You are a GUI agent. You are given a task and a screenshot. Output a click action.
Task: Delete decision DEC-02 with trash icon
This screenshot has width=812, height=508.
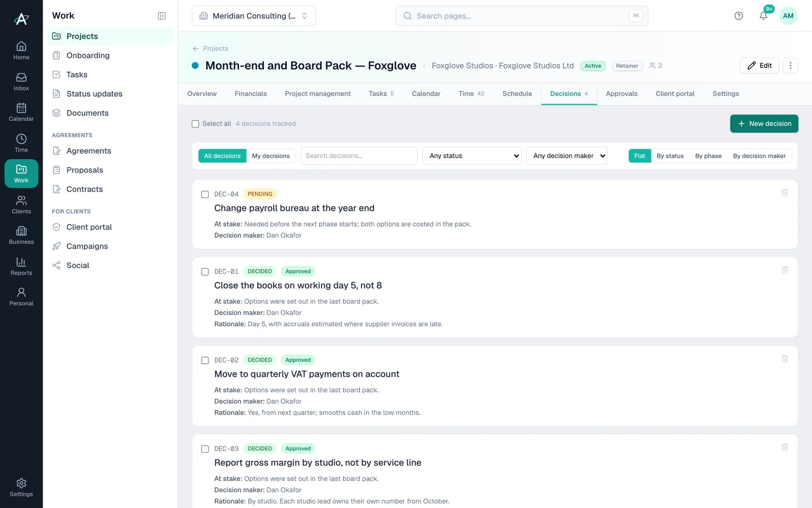tap(785, 359)
